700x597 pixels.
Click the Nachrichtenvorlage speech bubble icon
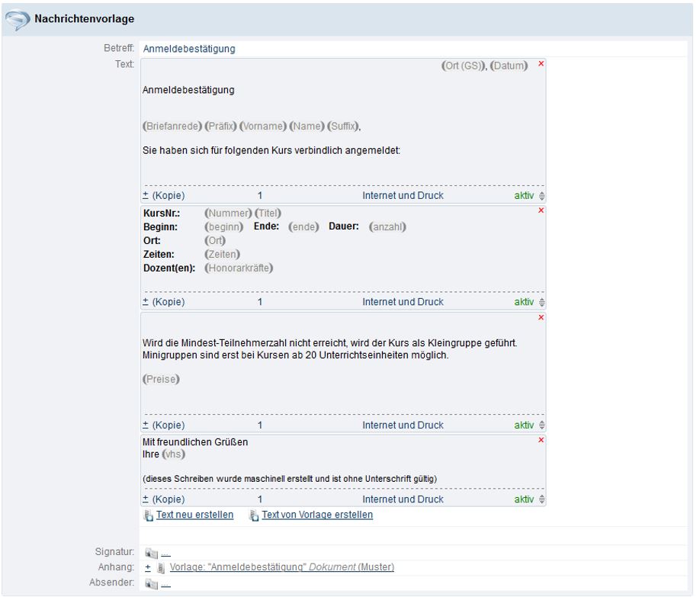[18, 18]
